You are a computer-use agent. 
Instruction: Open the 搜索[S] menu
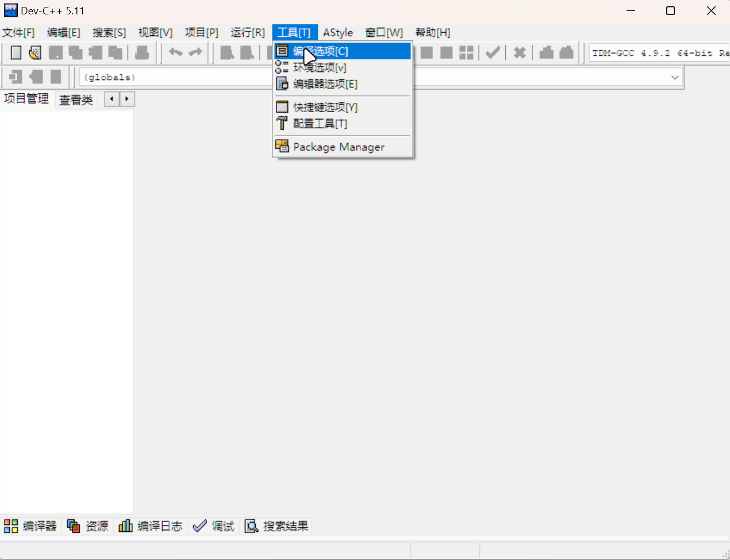[x=109, y=33]
